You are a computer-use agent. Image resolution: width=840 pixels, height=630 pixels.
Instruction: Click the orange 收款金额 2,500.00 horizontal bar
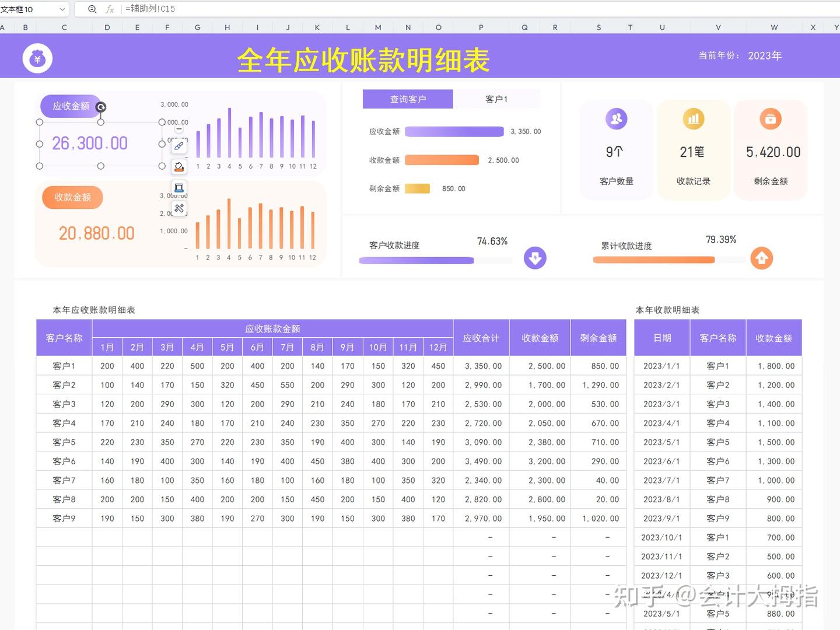tap(442, 160)
